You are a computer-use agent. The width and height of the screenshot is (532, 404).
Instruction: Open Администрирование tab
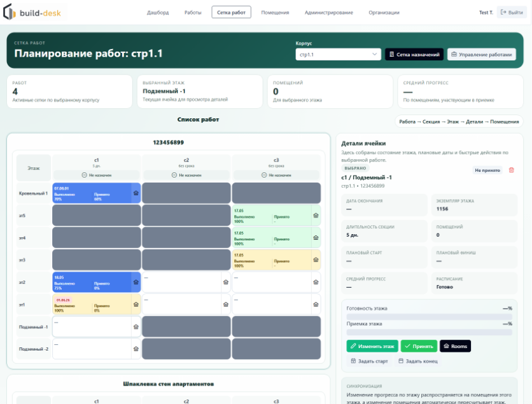(x=329, y=12)
